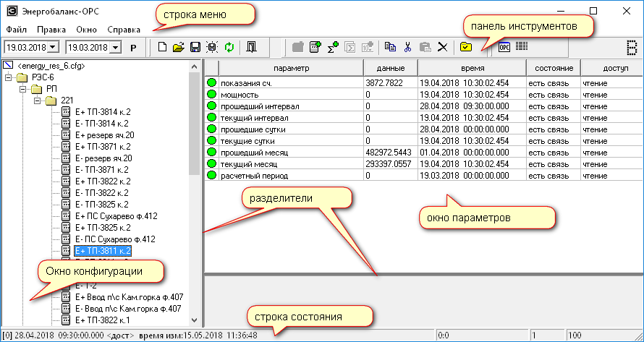Open the second date dropdown
The image size is (644, 342).
click(x=115, y=47)
